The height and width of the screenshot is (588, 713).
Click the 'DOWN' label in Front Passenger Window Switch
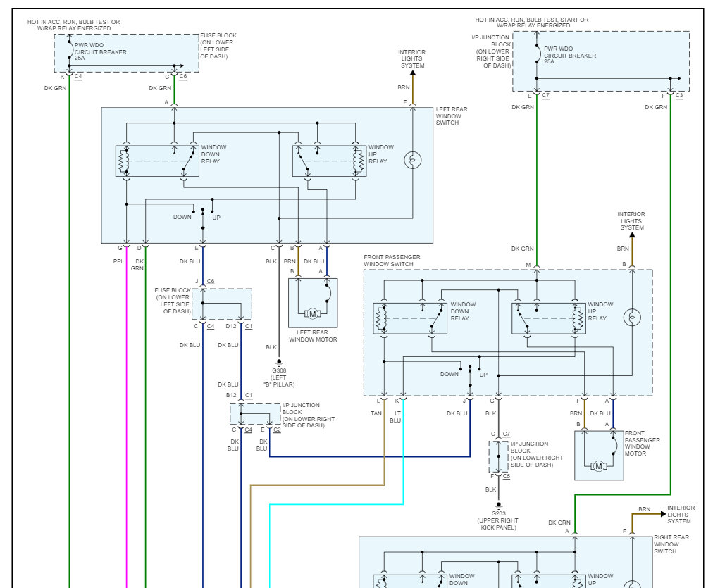point(449,374)
